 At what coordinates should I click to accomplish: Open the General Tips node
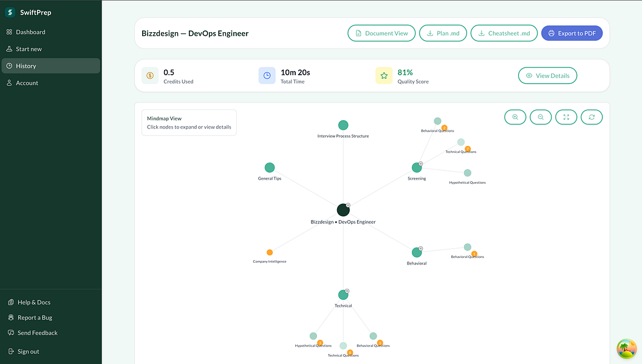click(x=270, y=167)
